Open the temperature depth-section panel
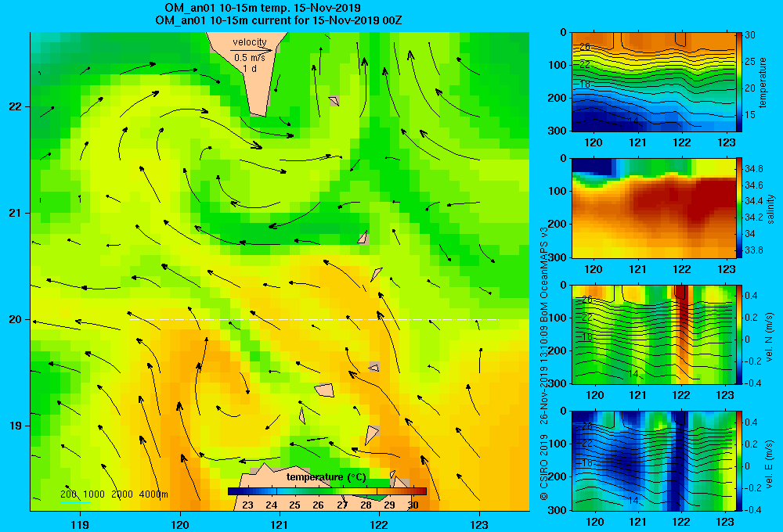The height and width of the screenshot is (532, 783). (654, 82)
